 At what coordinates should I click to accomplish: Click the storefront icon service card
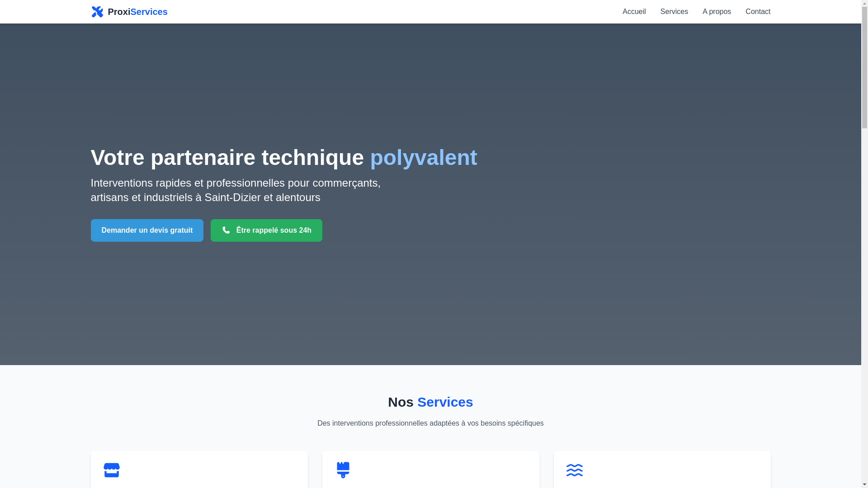coord(112,470)
